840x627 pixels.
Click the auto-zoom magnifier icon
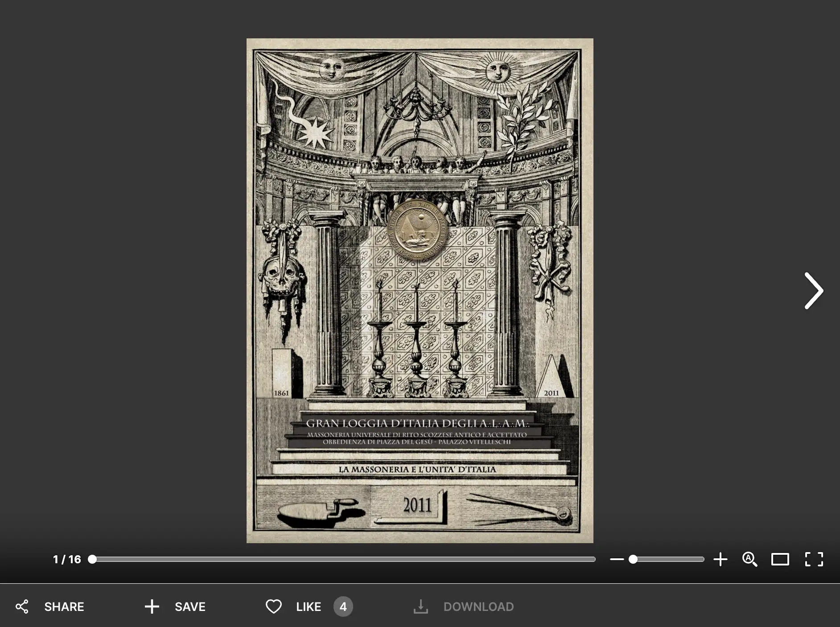(x=749, y=559)
